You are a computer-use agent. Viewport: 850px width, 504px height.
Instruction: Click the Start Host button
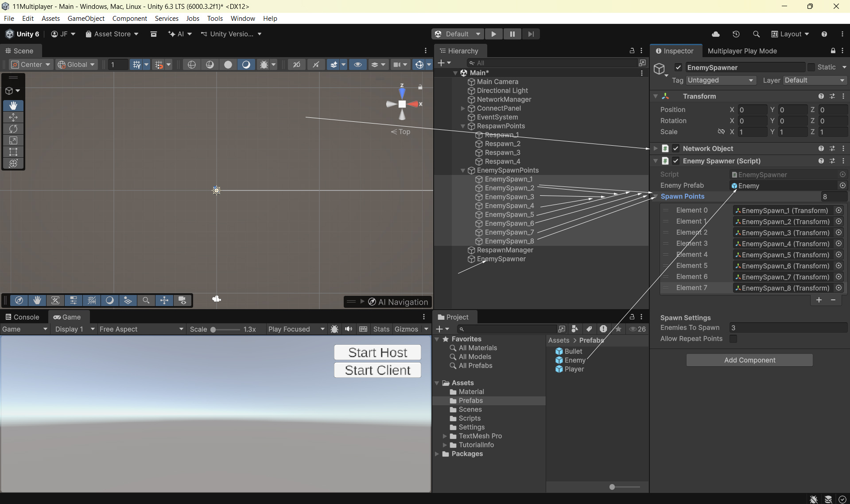pyautogui.click(x=377, y=353)
